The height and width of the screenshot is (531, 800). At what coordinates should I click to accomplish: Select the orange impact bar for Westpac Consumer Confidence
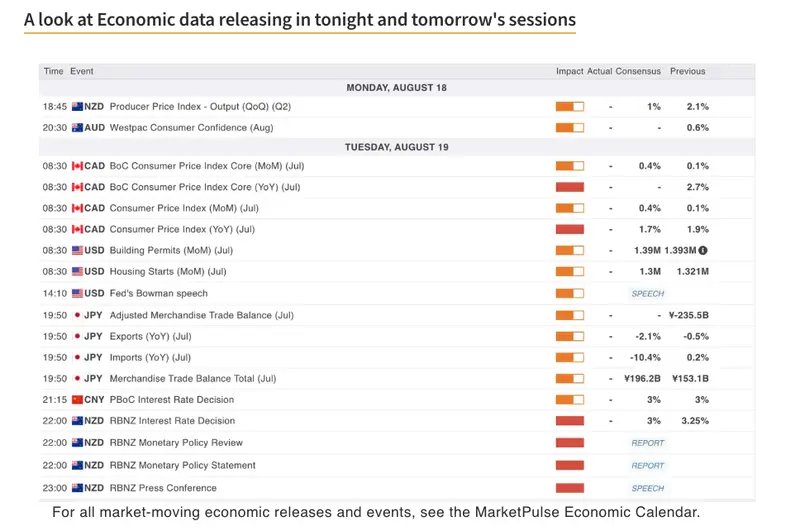569,128
